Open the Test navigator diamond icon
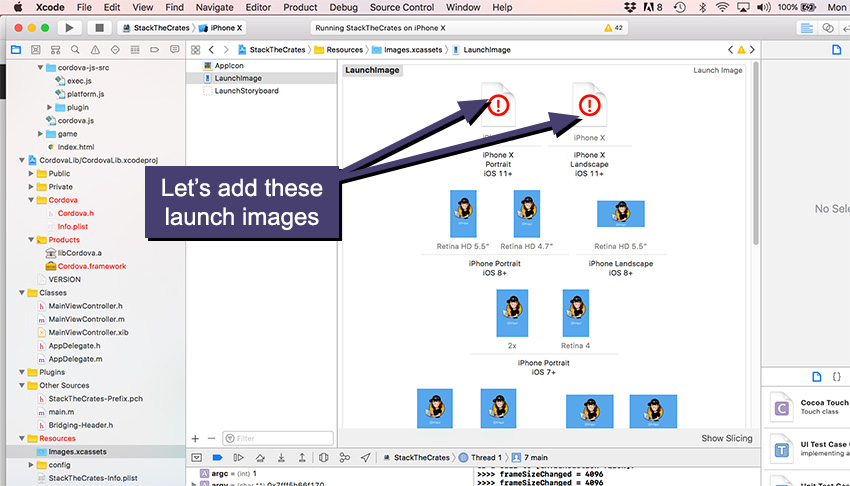Viewport: 850px width, 486px height. point(115,50)
